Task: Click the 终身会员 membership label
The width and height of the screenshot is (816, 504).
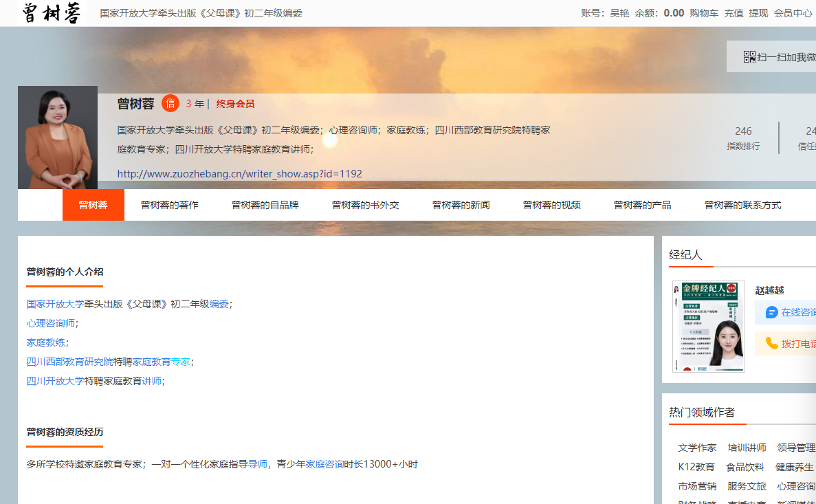Action: pos(235,104)
